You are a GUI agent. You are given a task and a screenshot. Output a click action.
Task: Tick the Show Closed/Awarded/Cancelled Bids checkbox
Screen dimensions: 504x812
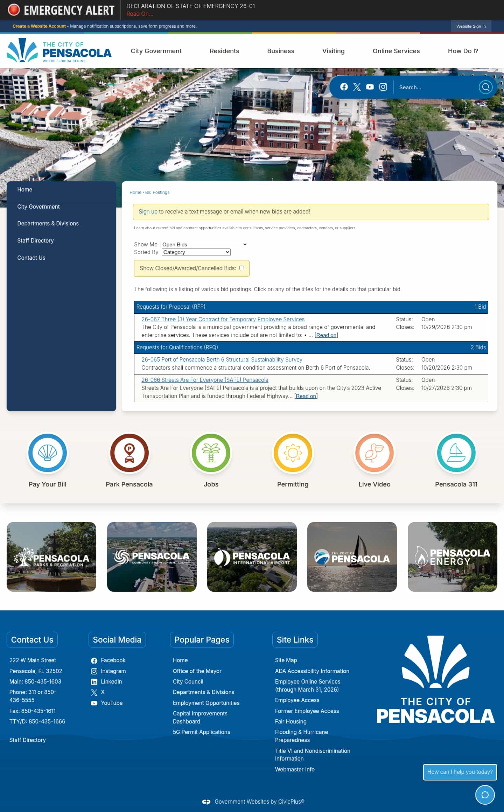[241, 268]
